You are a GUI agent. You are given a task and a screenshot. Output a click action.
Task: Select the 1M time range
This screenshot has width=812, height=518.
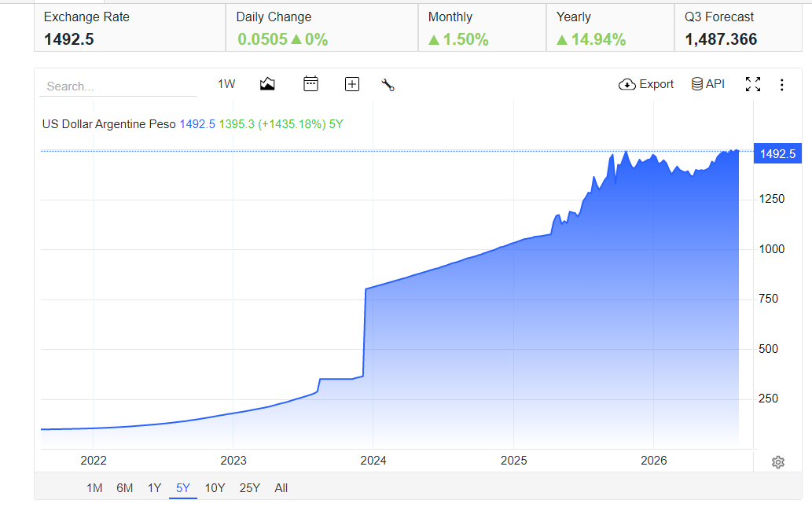(94, 488)
